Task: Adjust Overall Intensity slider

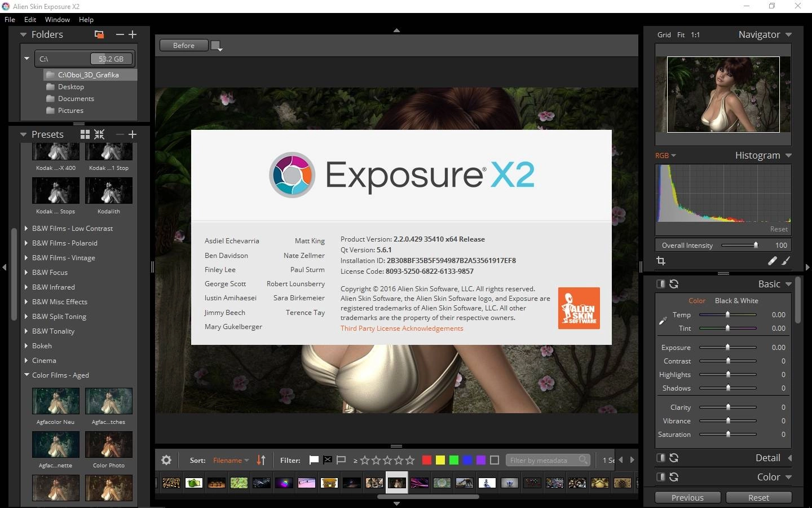Action: pos(739,245)
